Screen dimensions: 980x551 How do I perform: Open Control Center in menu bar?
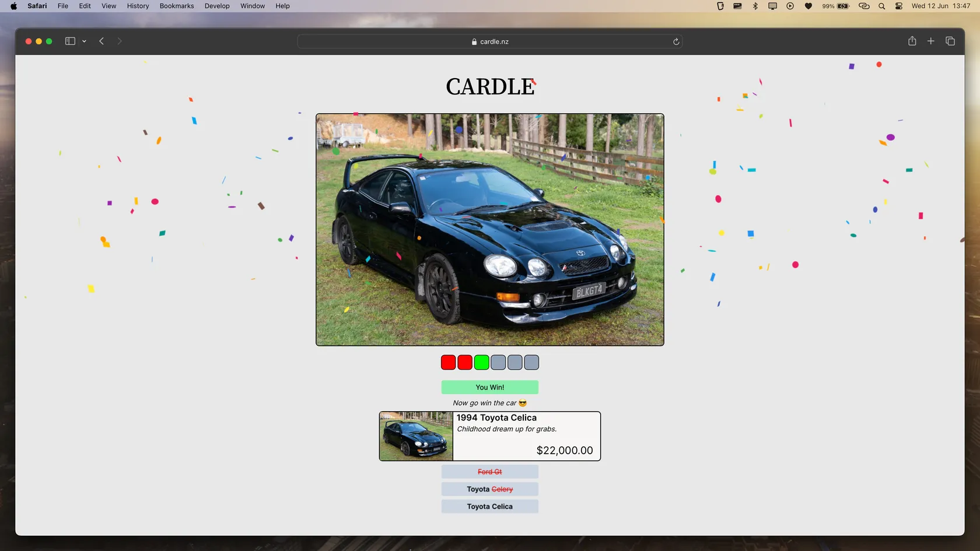[x=898, y=6]
